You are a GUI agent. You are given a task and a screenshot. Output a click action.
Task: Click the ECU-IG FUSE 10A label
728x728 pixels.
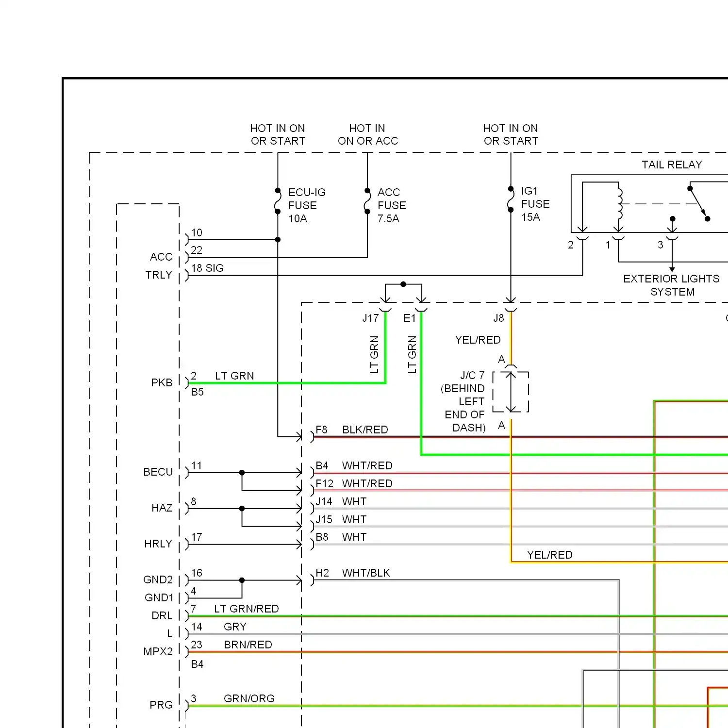[307, 205]
